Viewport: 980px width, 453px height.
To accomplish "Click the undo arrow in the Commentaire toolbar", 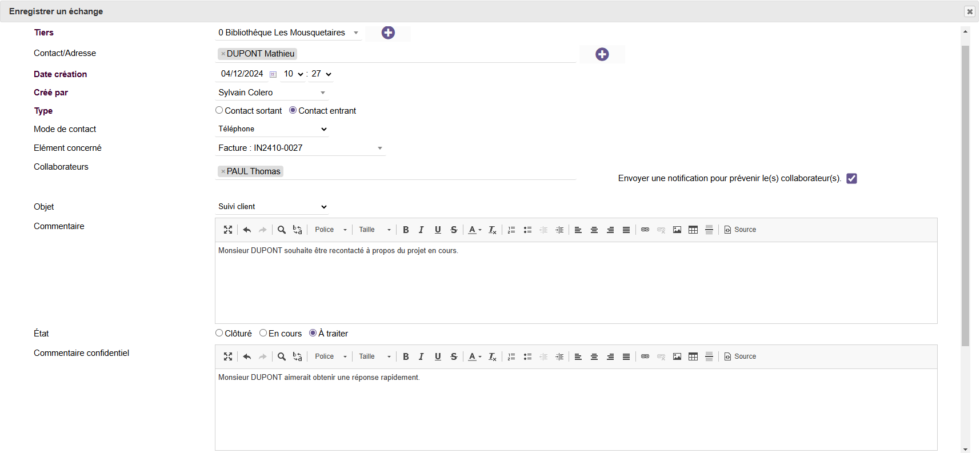I will [247, 230].
